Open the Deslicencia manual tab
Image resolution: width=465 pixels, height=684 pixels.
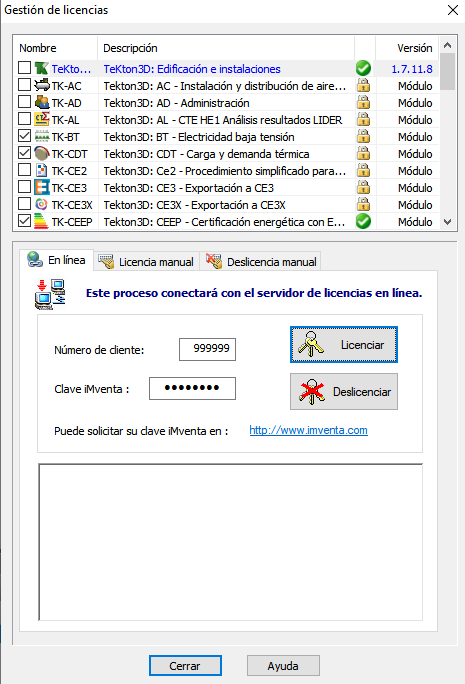[261, 262]
